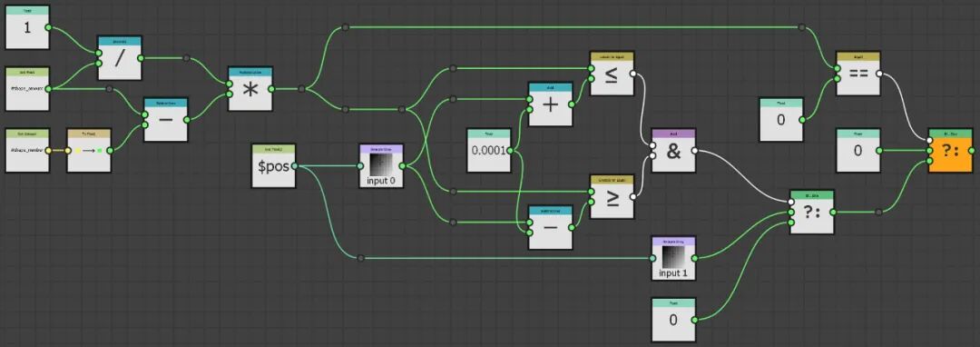Select the Float 0 node beneath input 1

click(673, 320)
